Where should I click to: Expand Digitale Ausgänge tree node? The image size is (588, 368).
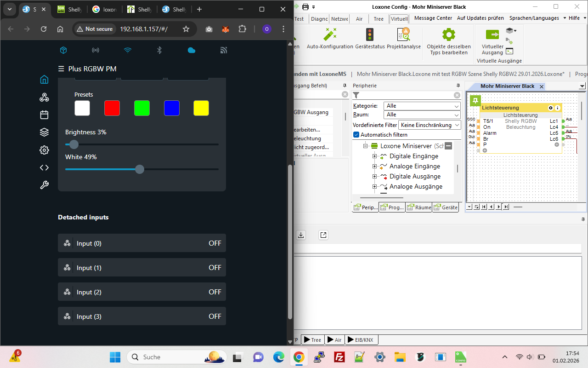[x=375, y=177]
